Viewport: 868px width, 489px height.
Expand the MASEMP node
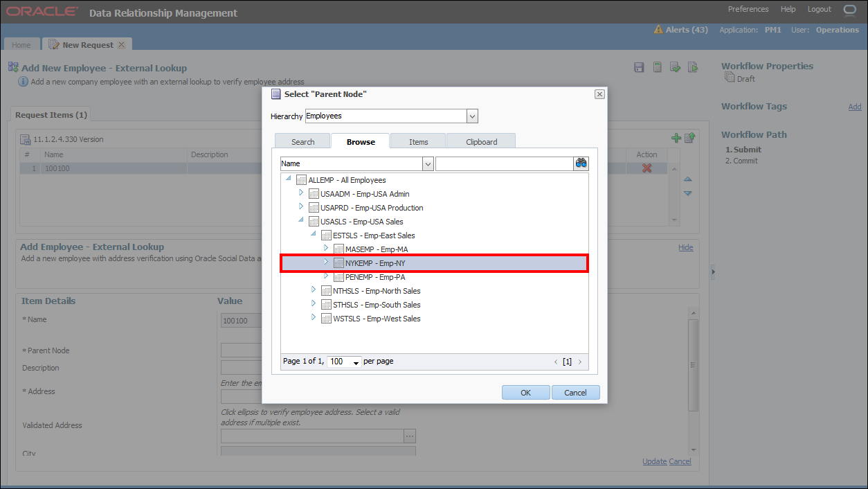click(326, 248)
